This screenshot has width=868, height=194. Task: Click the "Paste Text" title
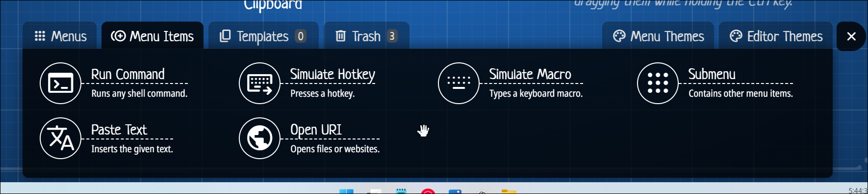[x=119, y=130]
